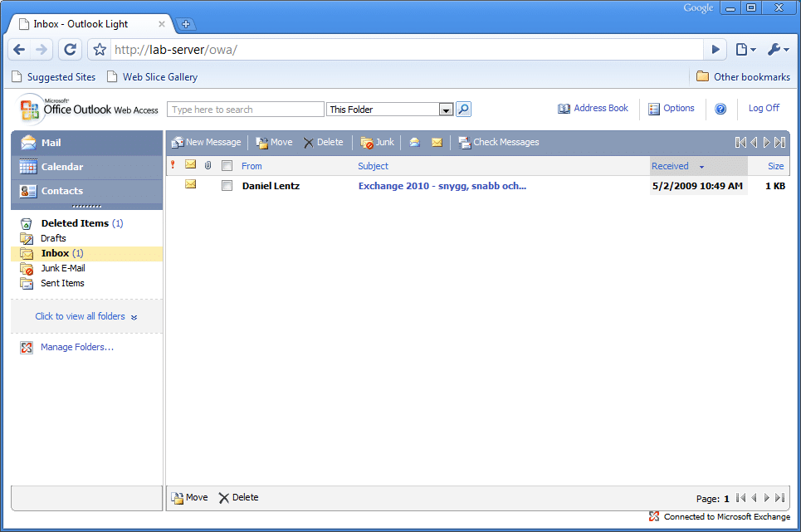Reload the page with the browser refresh button
The image size is (801, 532).
point(71,50)
